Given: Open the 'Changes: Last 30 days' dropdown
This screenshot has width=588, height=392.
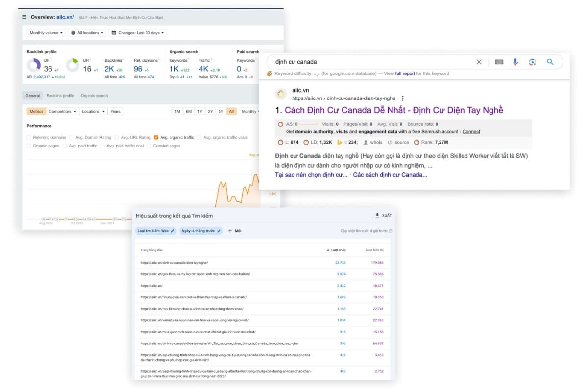Looking at the screenshot, I should pyautogui.click(x=138, y=33).
